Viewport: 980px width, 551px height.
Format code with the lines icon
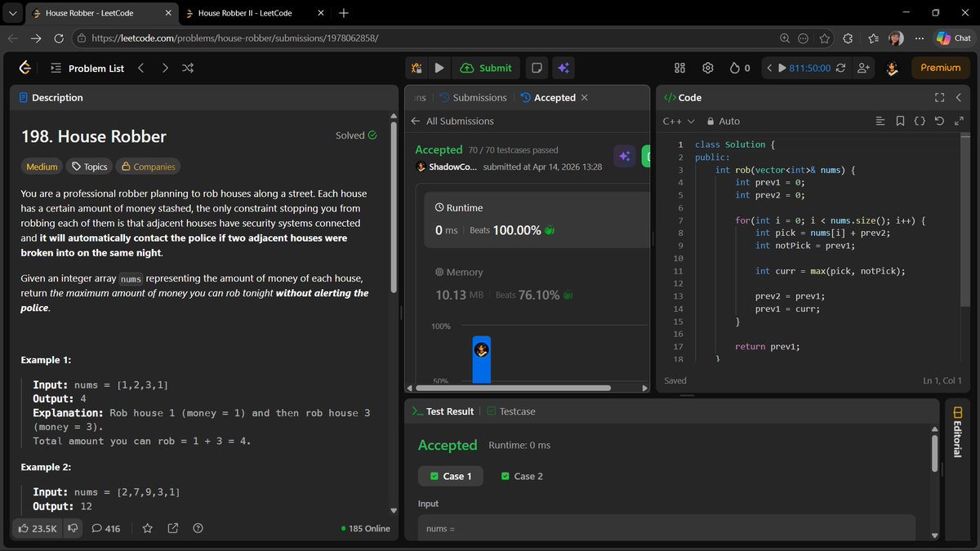880,121
